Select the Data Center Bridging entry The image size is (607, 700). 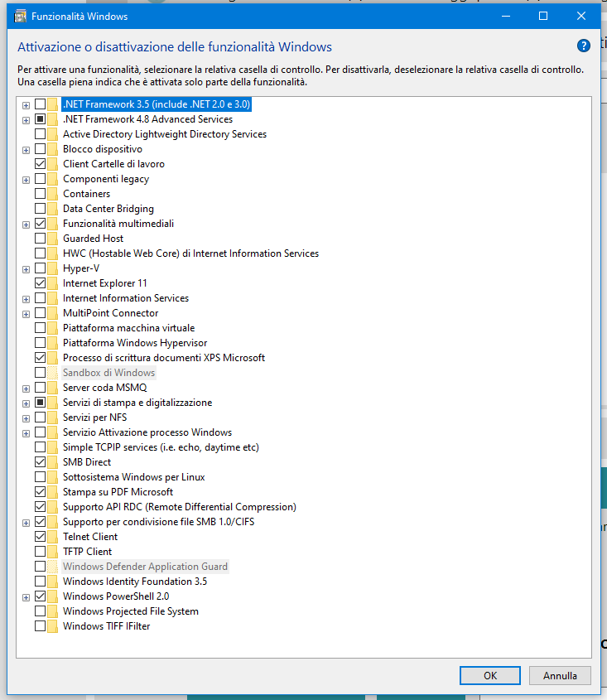[x=108, y=209]
